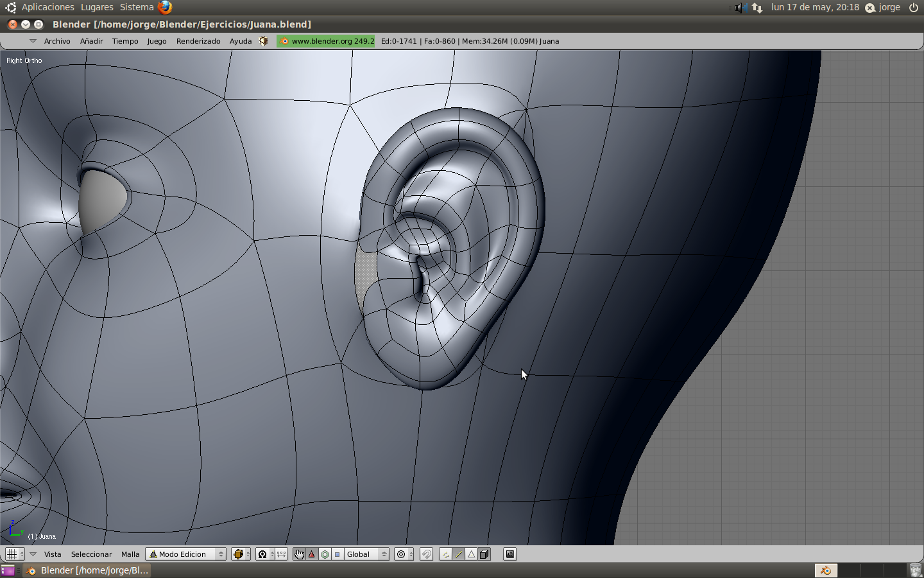Open the Archivo menu

click(x=57, y=41)
